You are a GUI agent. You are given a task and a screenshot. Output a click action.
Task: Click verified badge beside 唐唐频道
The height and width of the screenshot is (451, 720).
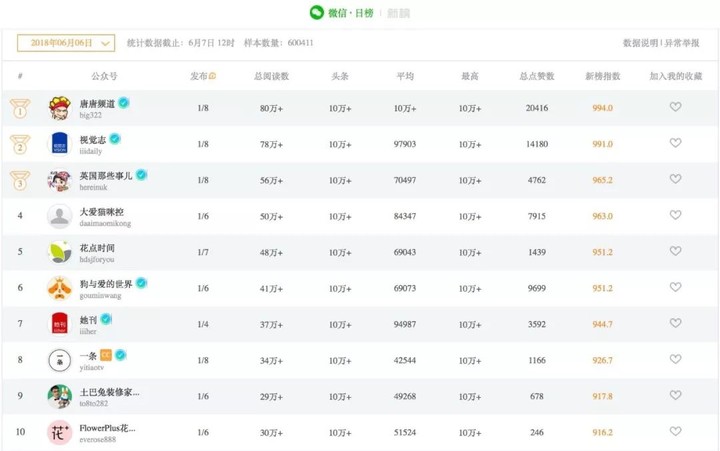point(124,103)
